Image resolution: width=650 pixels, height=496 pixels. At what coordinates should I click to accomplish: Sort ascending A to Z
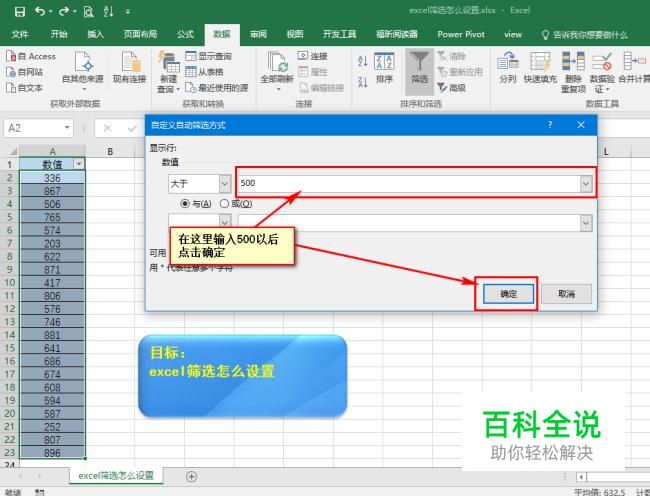coord(362,61)
